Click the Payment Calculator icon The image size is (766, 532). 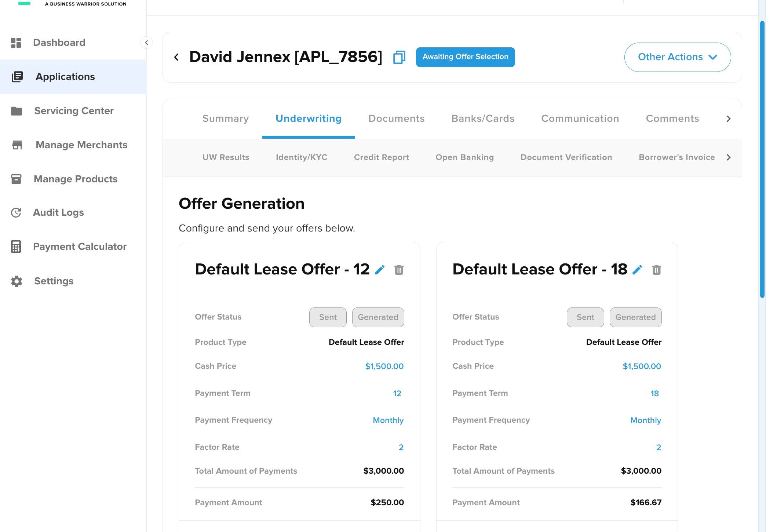click(16, 247)
